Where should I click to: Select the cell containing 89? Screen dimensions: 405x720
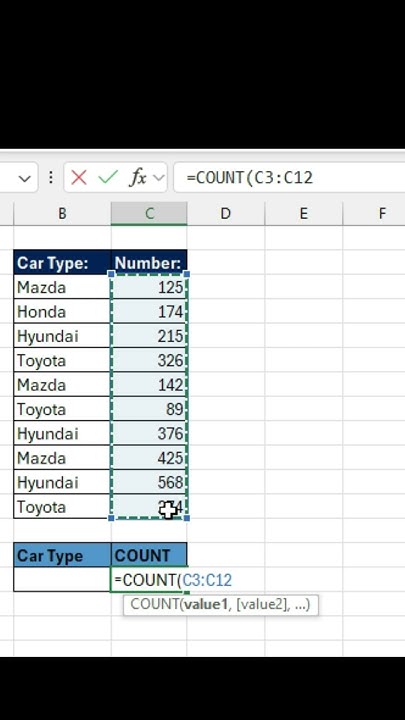[149, 409]
